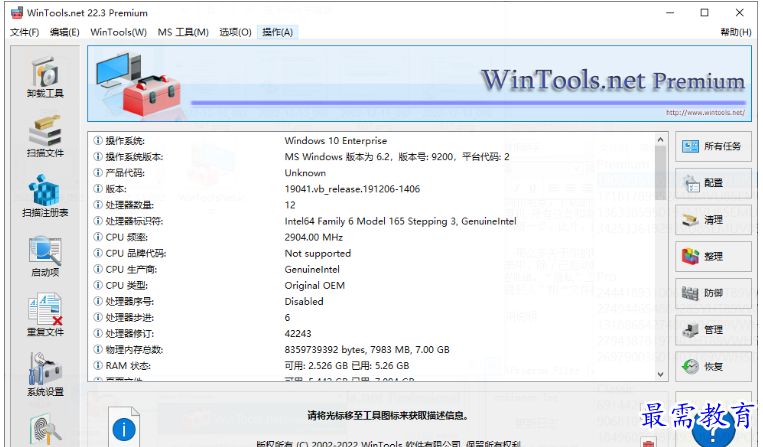Click the 2904.00 MHz value
The image size is (763, 447).
pos(314,237)
